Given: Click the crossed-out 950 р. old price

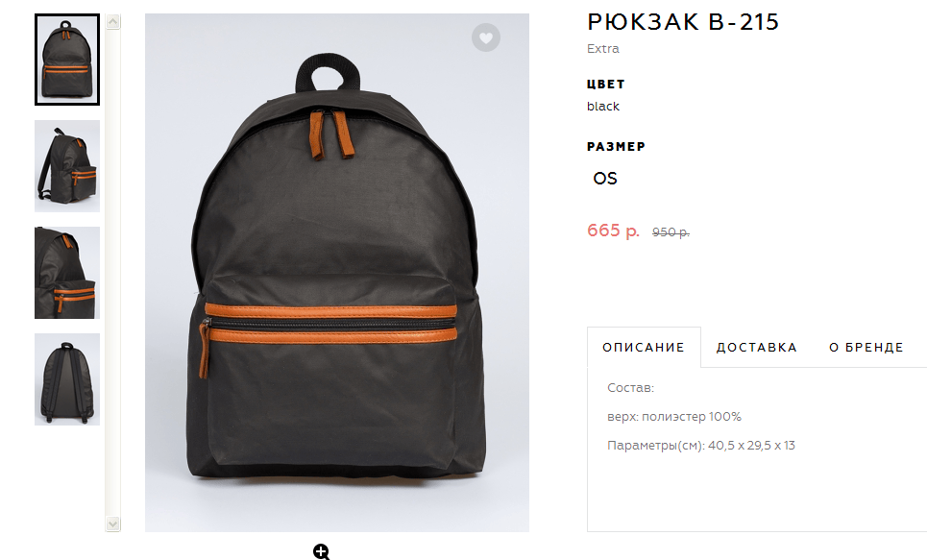Looking at the screenshot, I should 671,232.
